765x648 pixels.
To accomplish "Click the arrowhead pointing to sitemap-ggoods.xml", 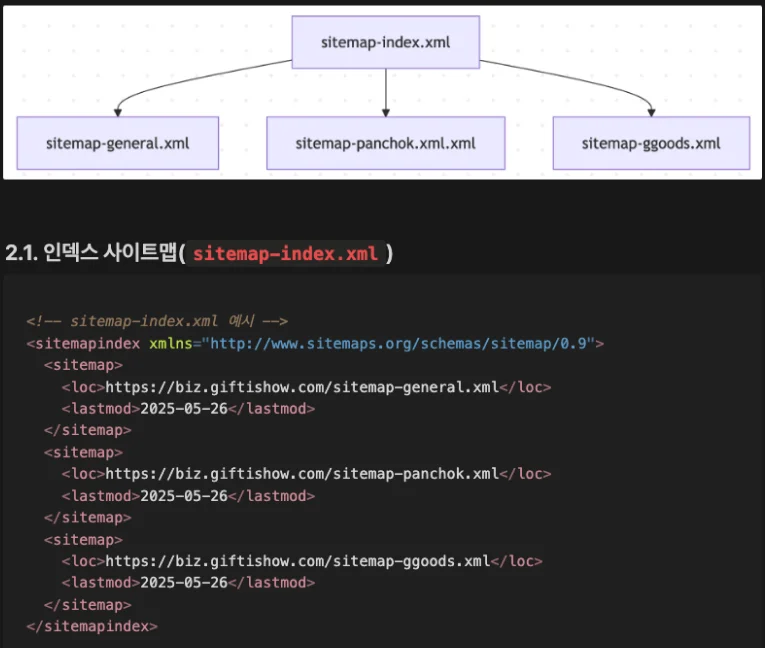I will [651, 113].
